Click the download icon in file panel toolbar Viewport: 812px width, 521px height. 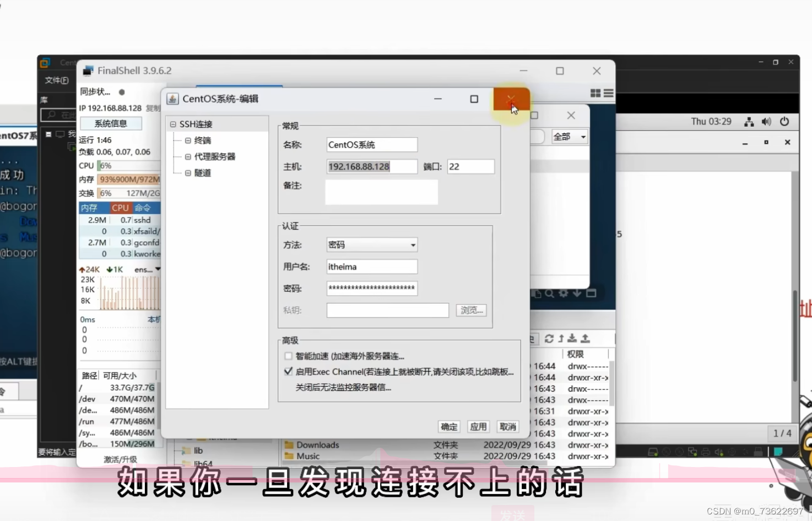pyautogui.click(x=572, y=339)
